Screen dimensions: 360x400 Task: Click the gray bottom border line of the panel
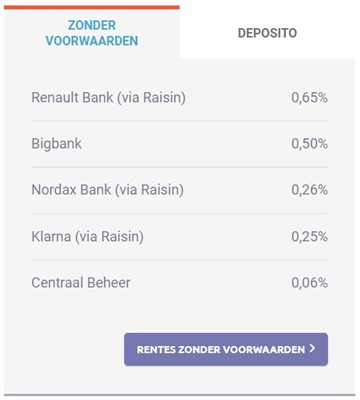180,395
